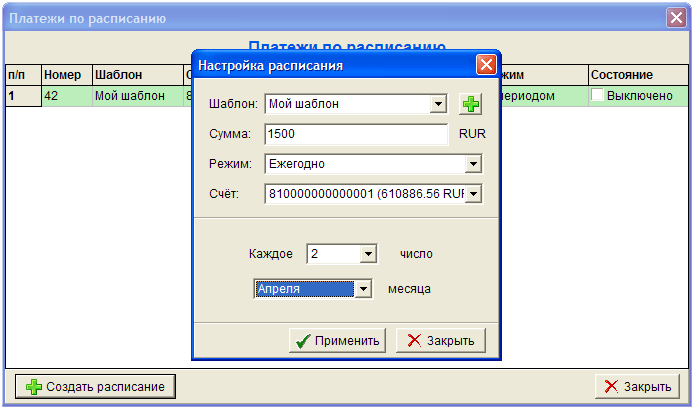Click the Сумма input field with 1500
Image resolution: width=696 pixels, height=408 pixels.
[356, 134]
